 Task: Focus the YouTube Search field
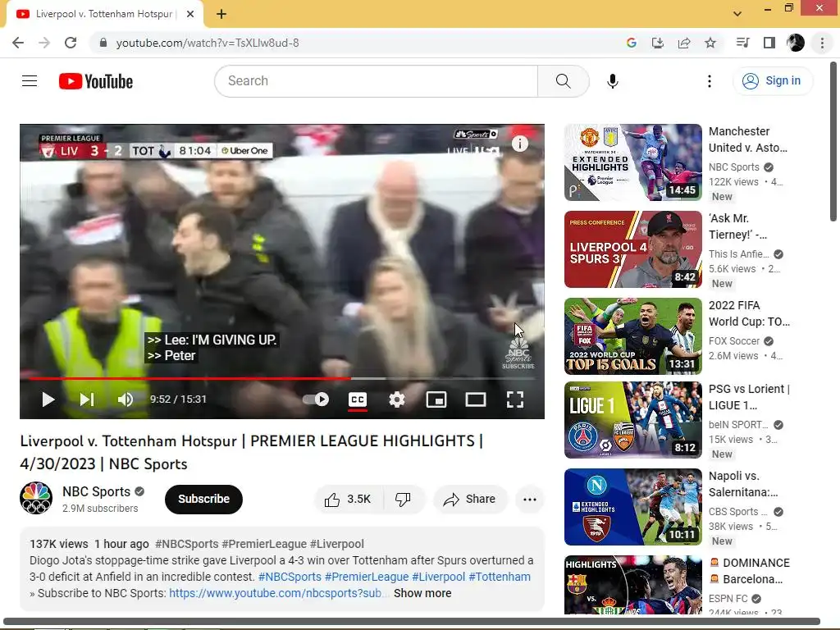(376, 81)
